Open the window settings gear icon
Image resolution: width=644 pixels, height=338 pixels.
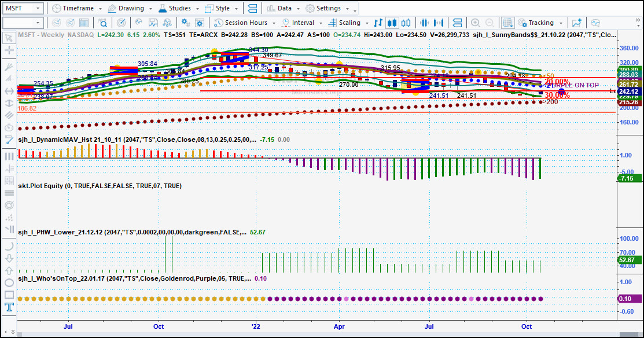[x=200, y=23]
